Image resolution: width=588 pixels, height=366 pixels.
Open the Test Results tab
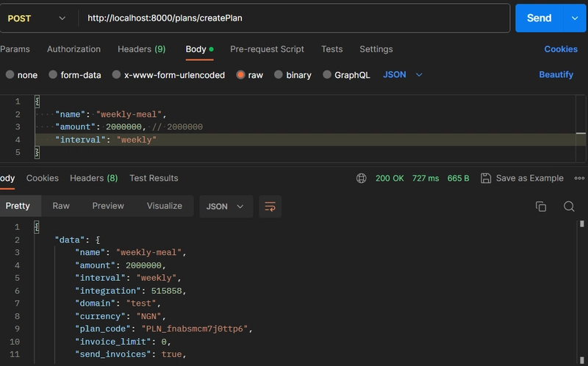154,178
